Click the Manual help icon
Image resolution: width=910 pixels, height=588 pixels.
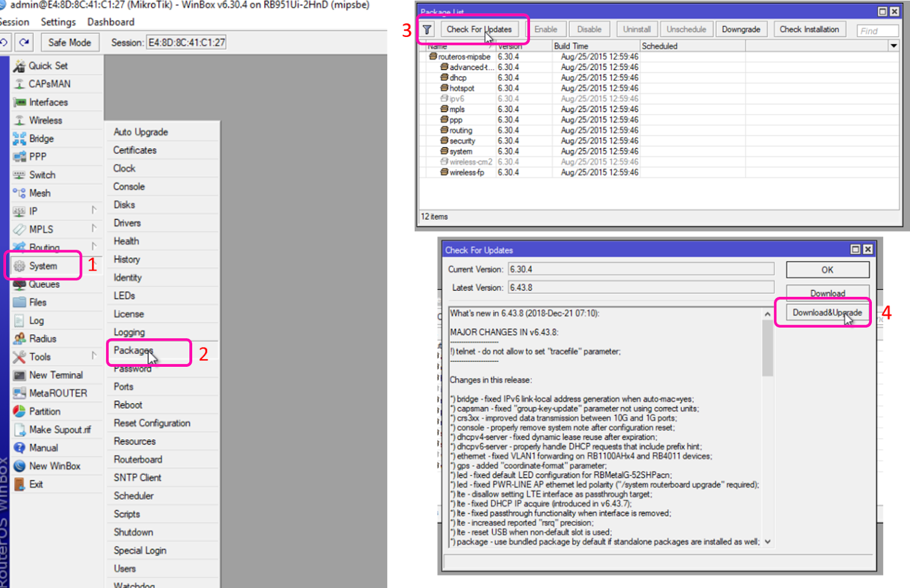pyautogui.click(x=19, y=448)
